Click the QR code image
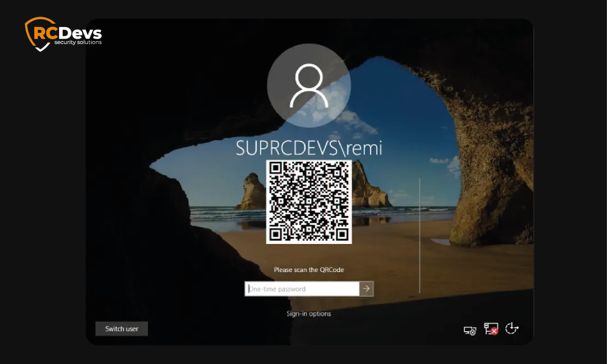The height and width of the screenshot is (364, 607). [309, 203]
